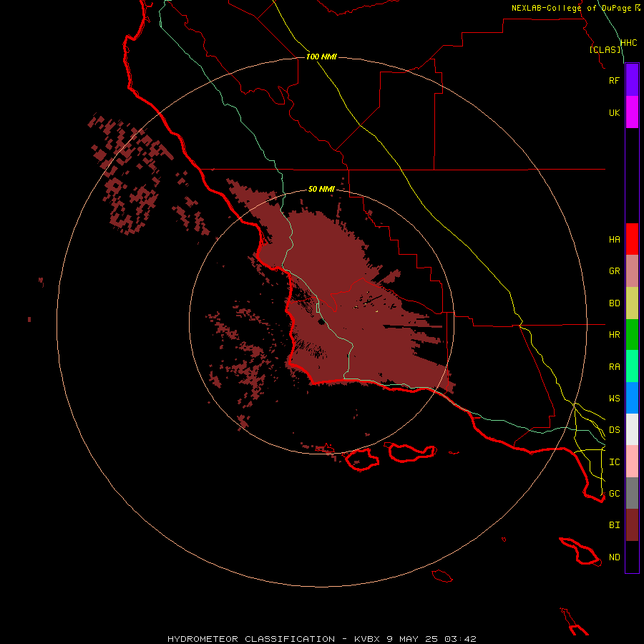This screenshot has width=644, height=644.
Task: Click the IC legend label
Action: tap(614, 462)
